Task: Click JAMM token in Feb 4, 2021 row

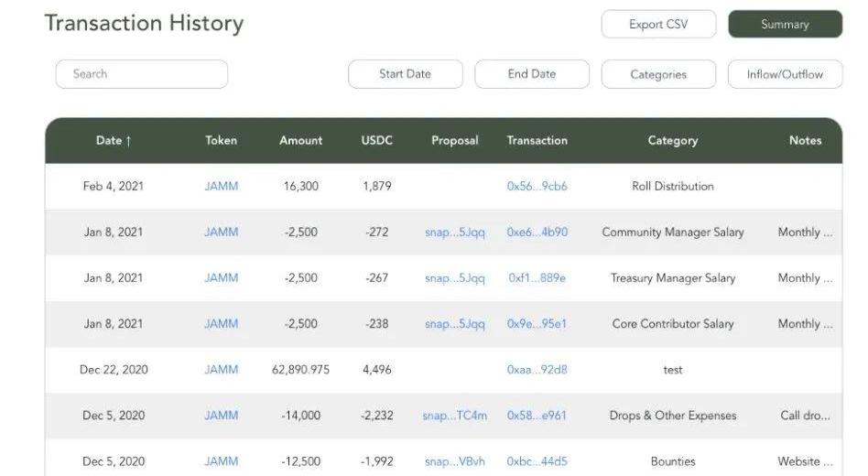Action: point(221,187)
